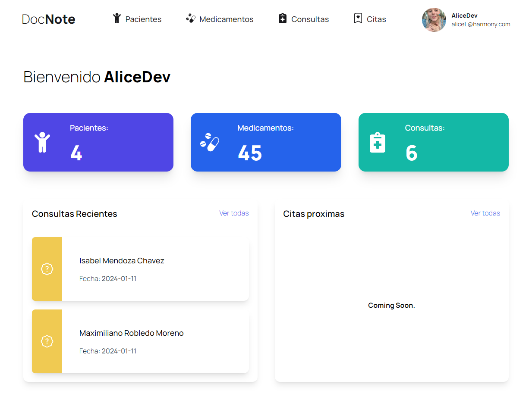
Task: Click the bookmark icon beside Citas in navbar
Action: click(x=358, y=19)
